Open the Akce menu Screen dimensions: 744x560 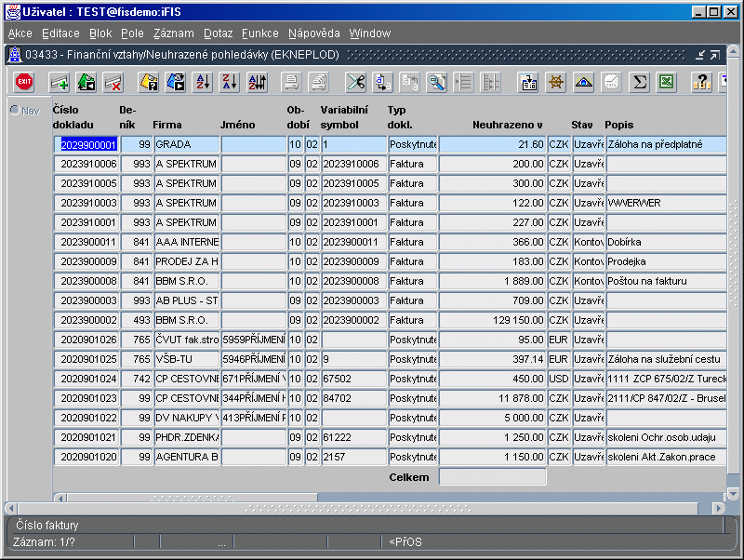(x=20, y=33)
